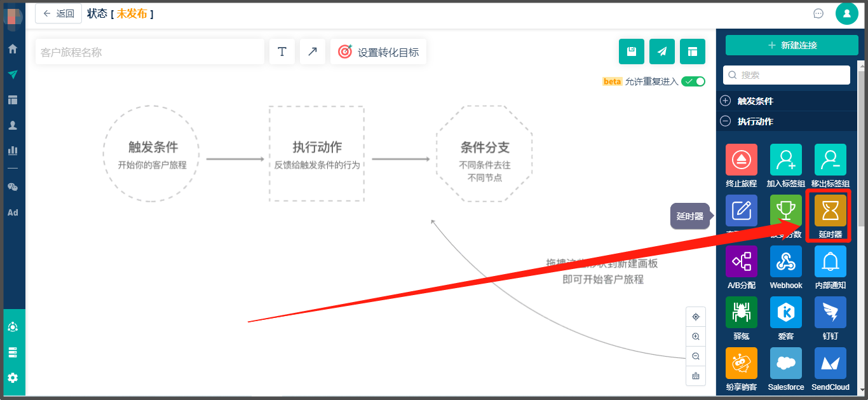Select the A/B分配 action icon
The height and width of the screenshot is (400, 868).
tap(742, 261)
